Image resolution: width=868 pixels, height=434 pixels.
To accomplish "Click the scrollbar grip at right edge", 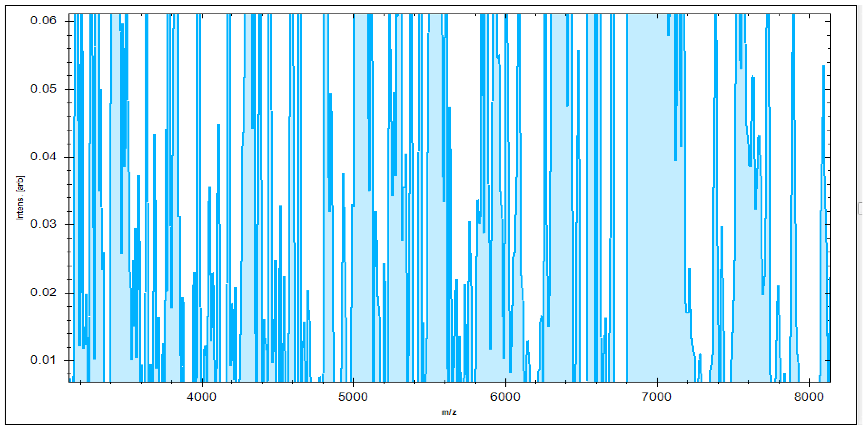I will click(x=860, y=208).
